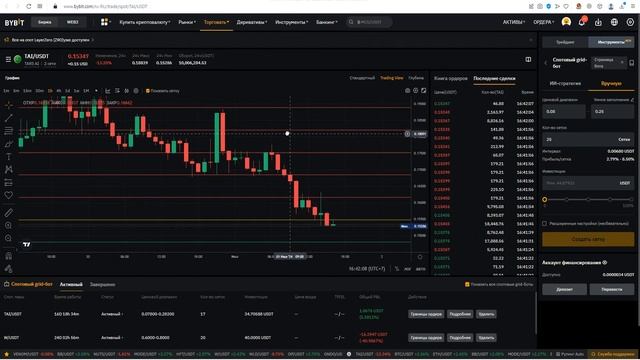Take a chart snapshot with camera icon

(x=407, y=91)
